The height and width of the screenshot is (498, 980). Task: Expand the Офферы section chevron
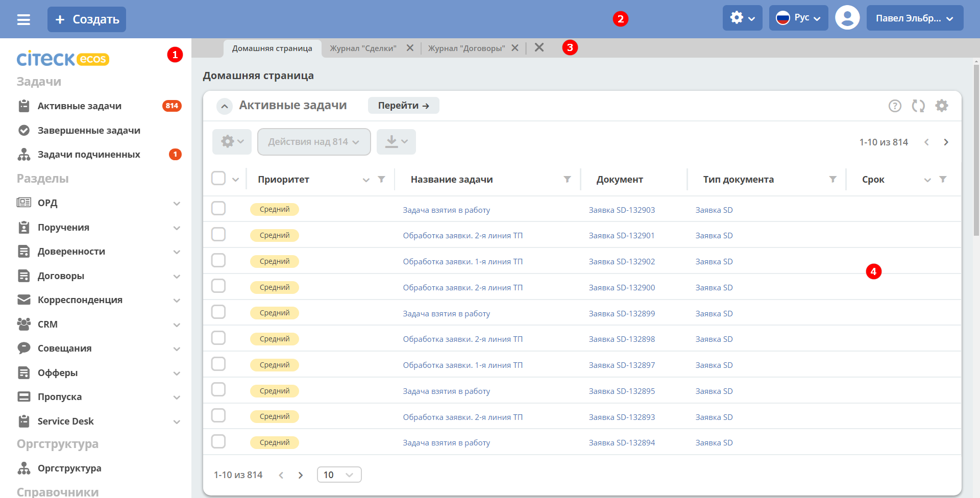pos(177,373)
